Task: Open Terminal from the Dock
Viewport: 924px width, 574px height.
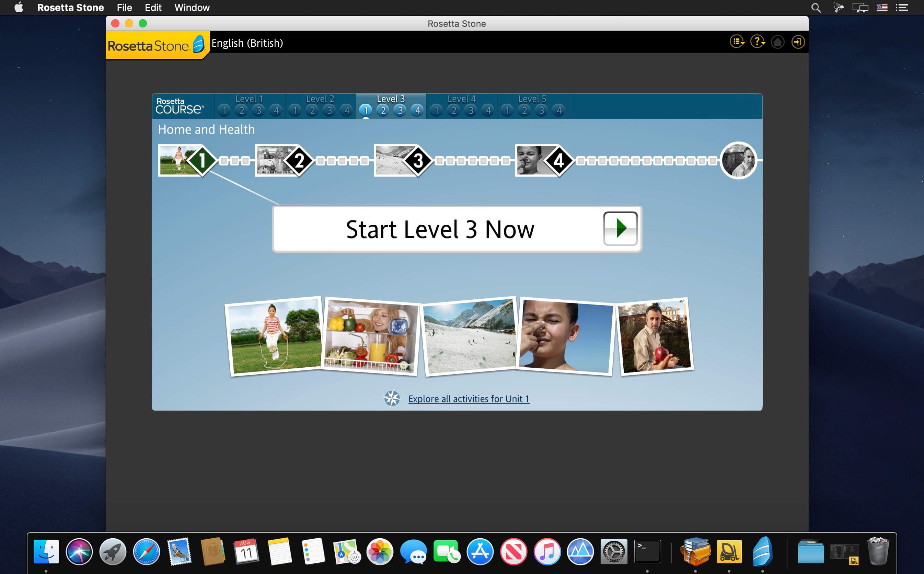Action: (647, 551)
